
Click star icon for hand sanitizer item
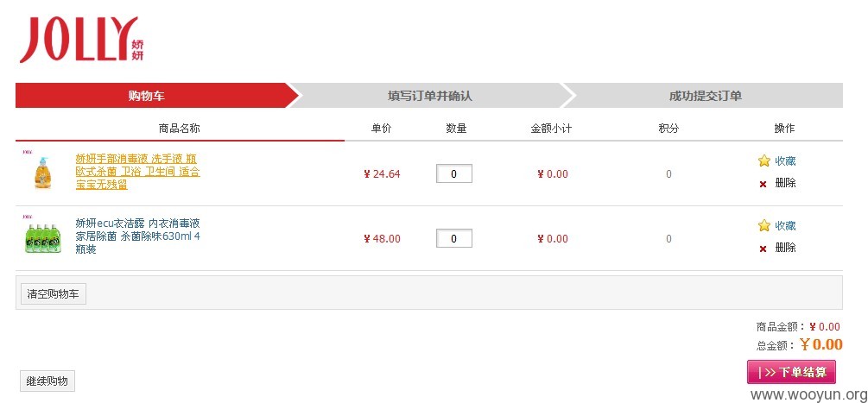pos(764,161)
